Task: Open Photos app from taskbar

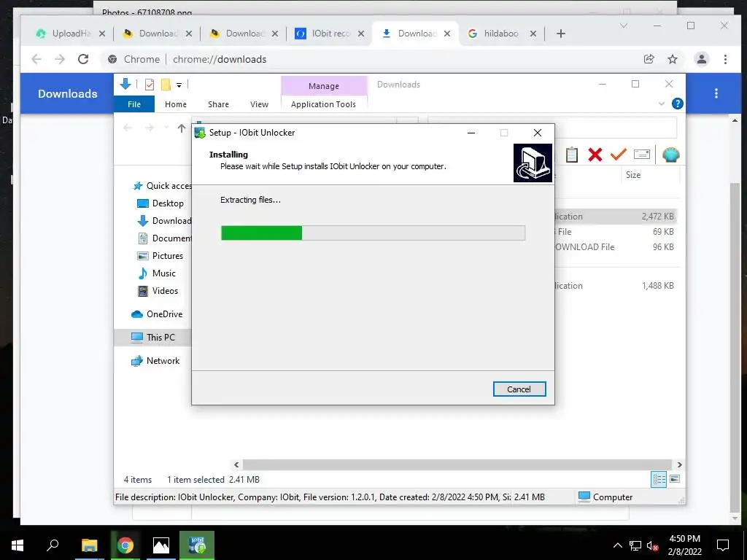Action: point(160,545)
